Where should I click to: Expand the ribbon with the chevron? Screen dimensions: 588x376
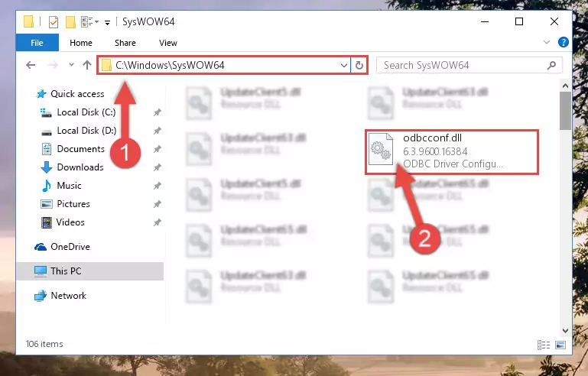click(547, 42)
